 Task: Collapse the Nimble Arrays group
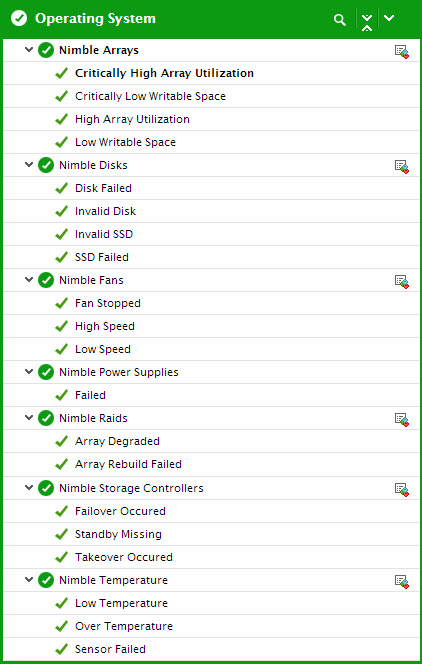coord(29,50)
